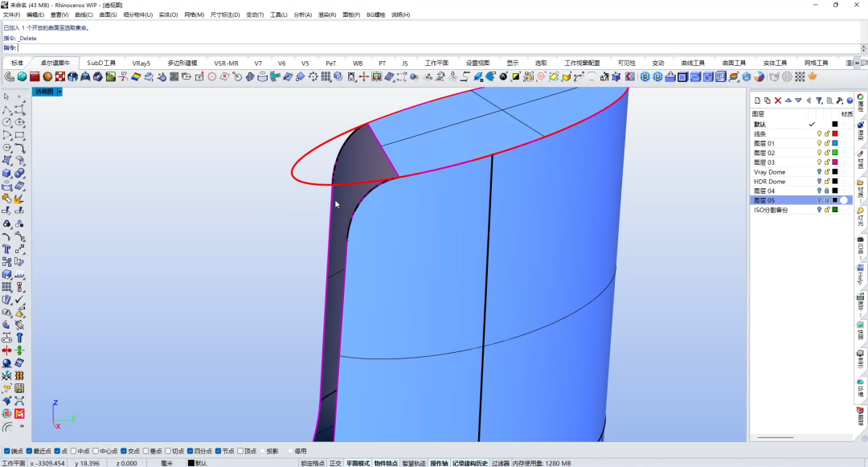
Task: Select the Text tool in left toolbar
Action: 6,249
